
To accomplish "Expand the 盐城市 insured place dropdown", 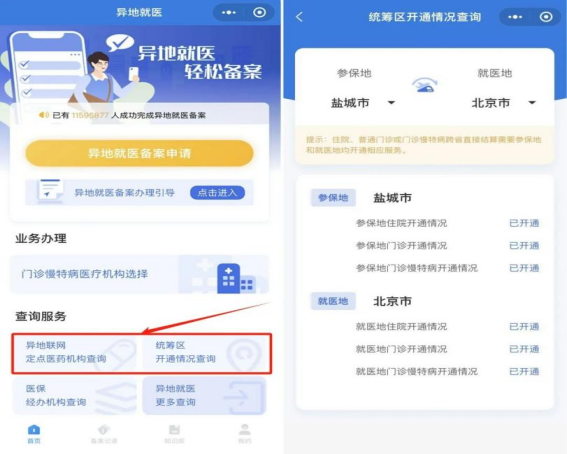I will click(363, 103).
